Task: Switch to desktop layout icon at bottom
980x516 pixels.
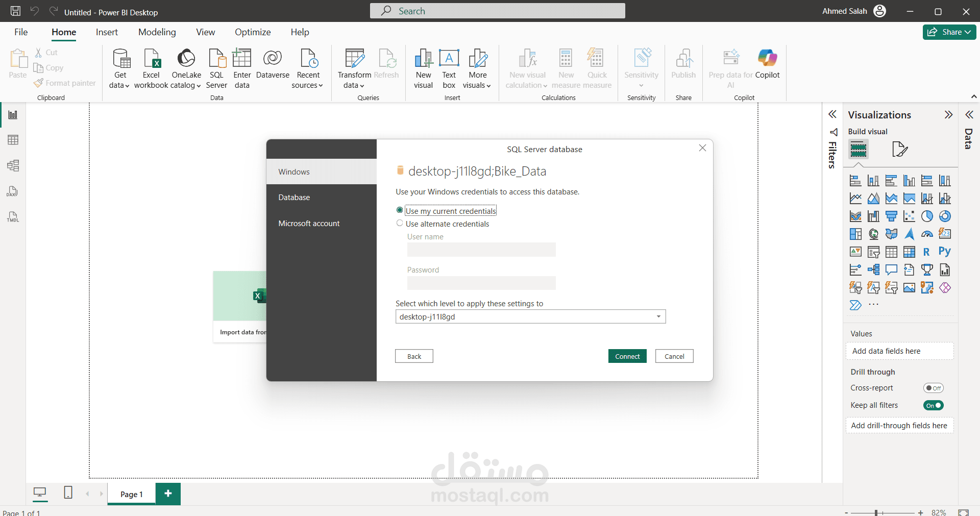Action: coord(40,493)
